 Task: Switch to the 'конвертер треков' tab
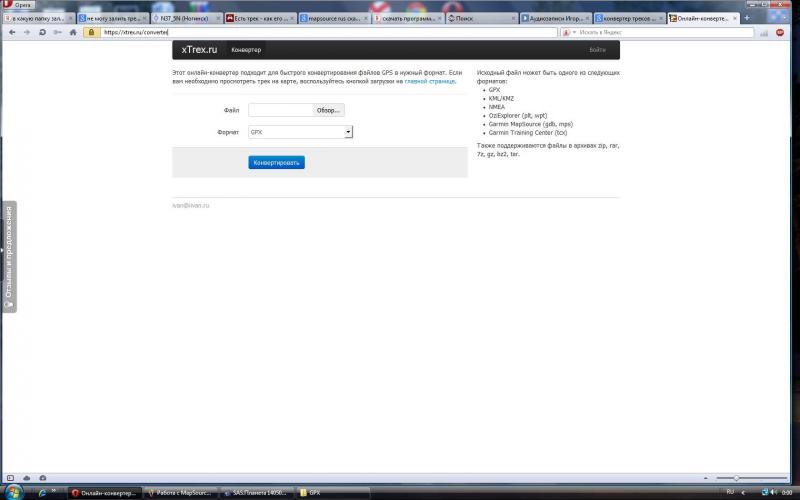point(629,18)
